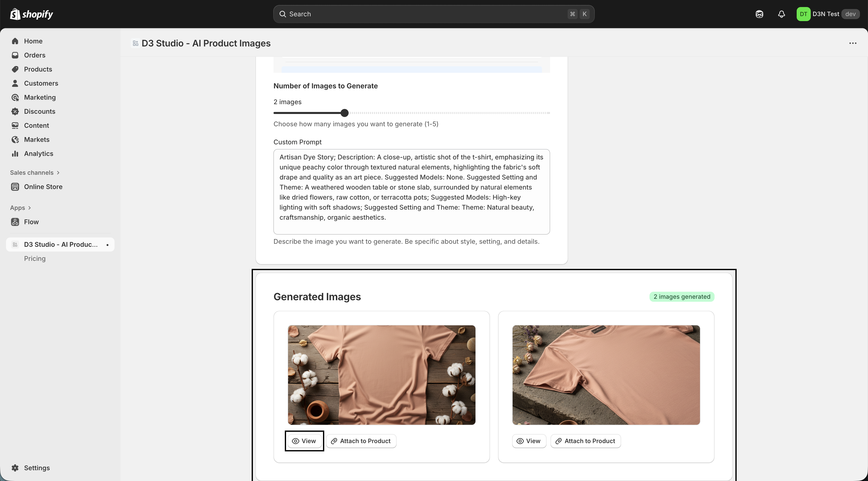Open Customers from the sidebar

tap(41, 83)
